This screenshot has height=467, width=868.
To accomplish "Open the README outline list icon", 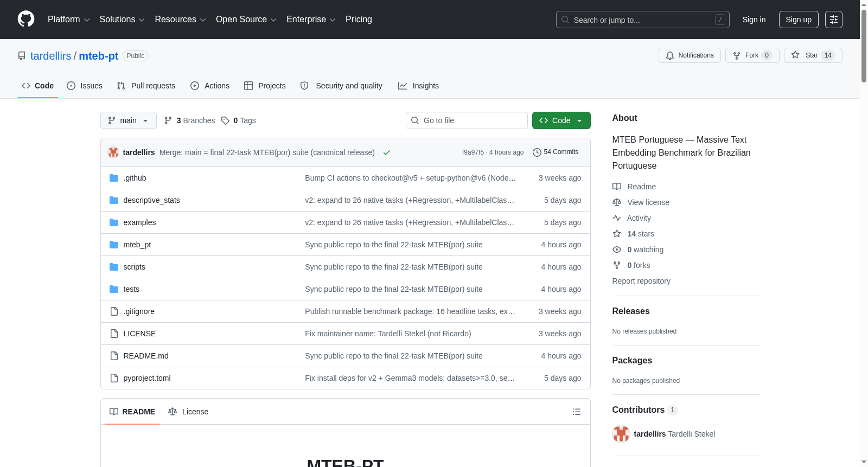I will coord(577,412).
